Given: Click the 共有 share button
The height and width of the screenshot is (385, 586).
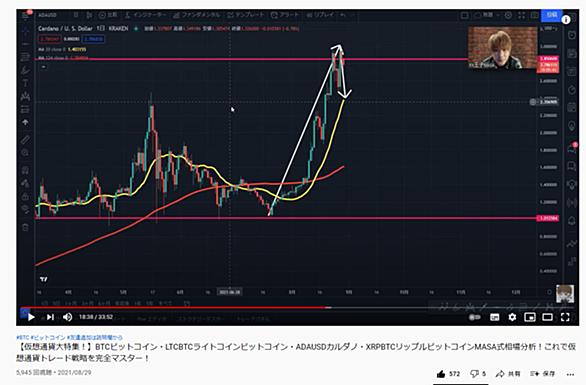Looking at the screenshot, I should pos(508,373).
